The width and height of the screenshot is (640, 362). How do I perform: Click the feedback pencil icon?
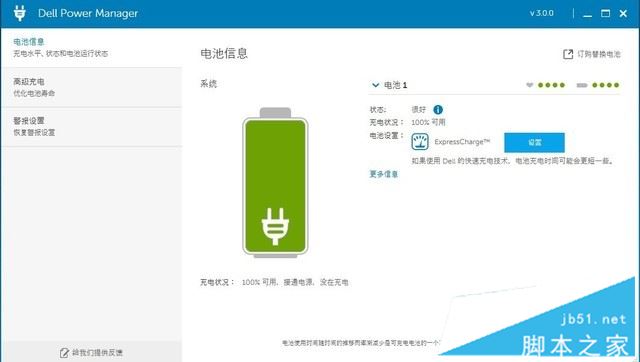click(x=64, y=353)
